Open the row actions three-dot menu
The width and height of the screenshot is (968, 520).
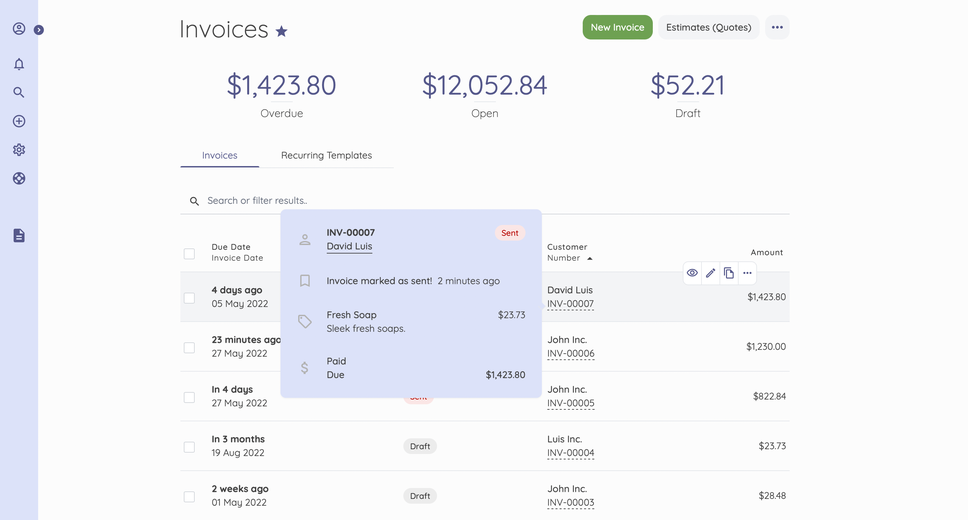(x=747, y=273)
